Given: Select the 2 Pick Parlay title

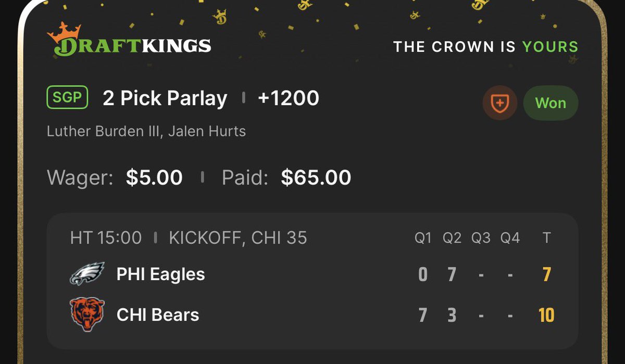Looking at the screenshot, I should (x=165, y=98).
